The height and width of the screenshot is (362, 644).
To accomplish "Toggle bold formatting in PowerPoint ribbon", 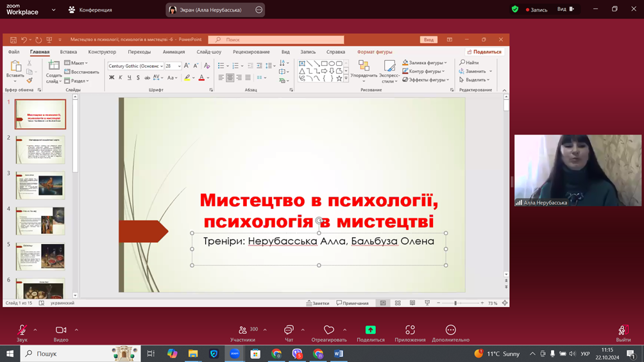I will (112, 78).
